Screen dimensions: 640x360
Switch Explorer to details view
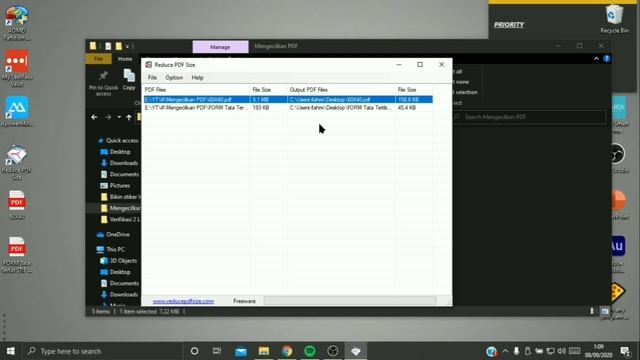[x=592, y=311]
